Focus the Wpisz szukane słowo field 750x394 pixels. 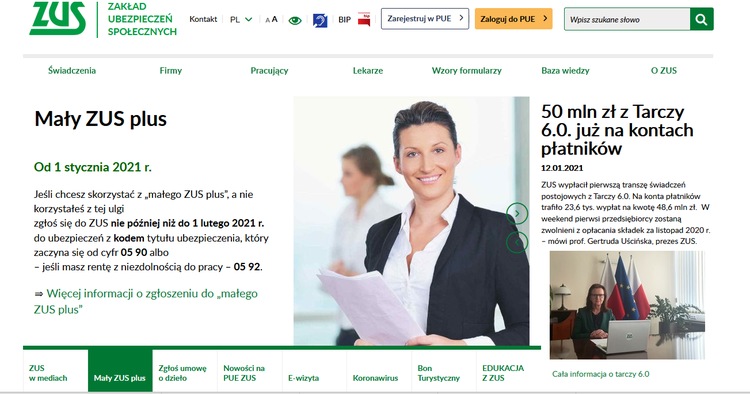(x=627, y=19)
